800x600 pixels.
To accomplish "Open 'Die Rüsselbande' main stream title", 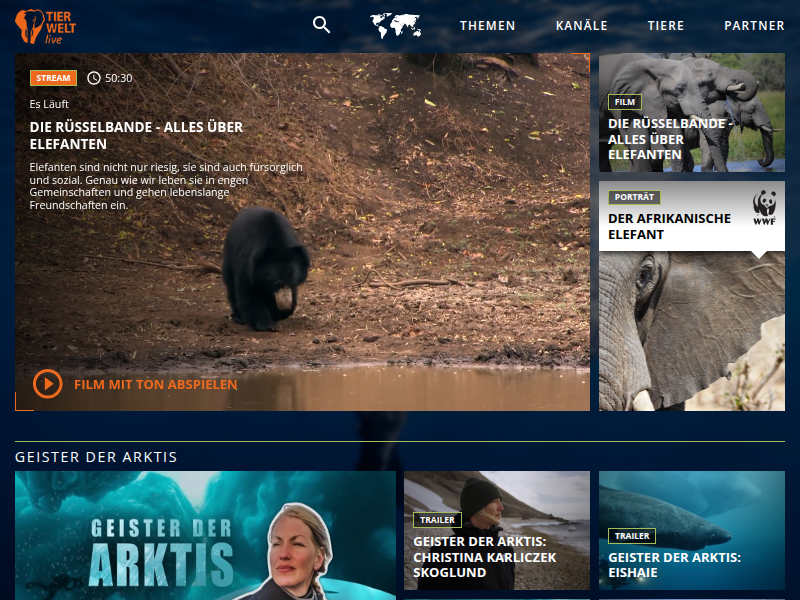I will pos(136,136).
